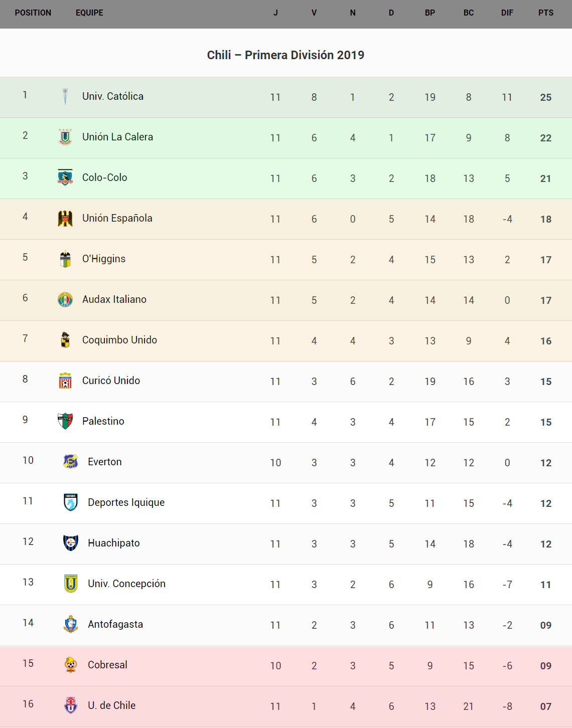
Task: Select the Deportes Iquique team name
Action: click(126, 502)
